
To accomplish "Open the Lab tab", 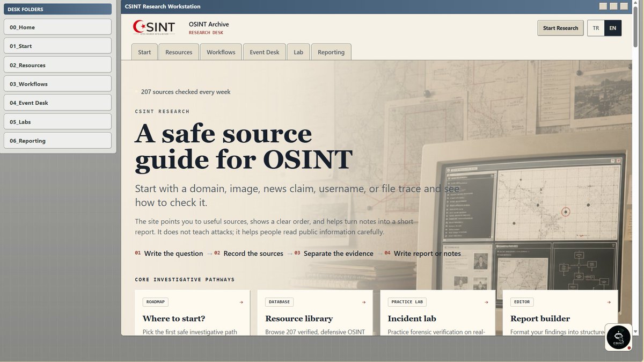I will tap(298, 52).
